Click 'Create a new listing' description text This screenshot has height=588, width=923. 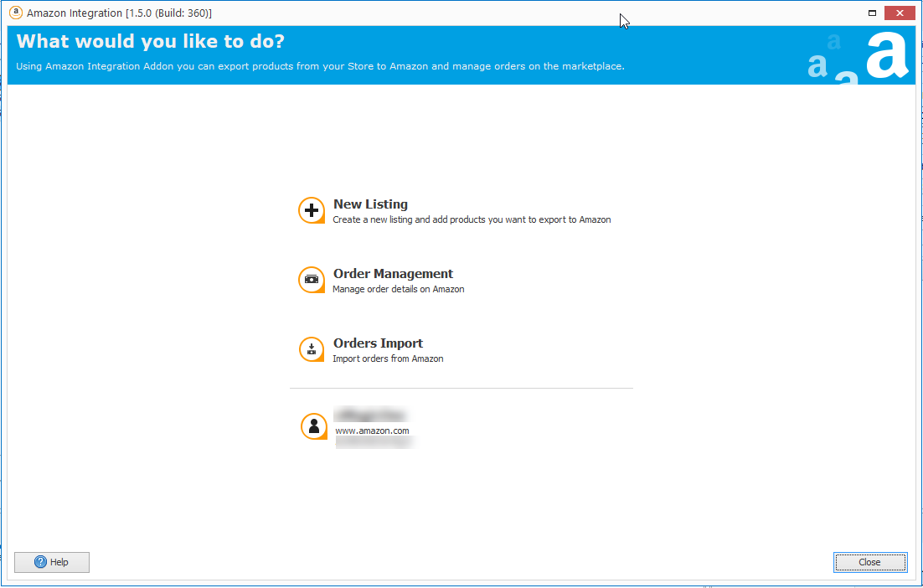[472, 220]
